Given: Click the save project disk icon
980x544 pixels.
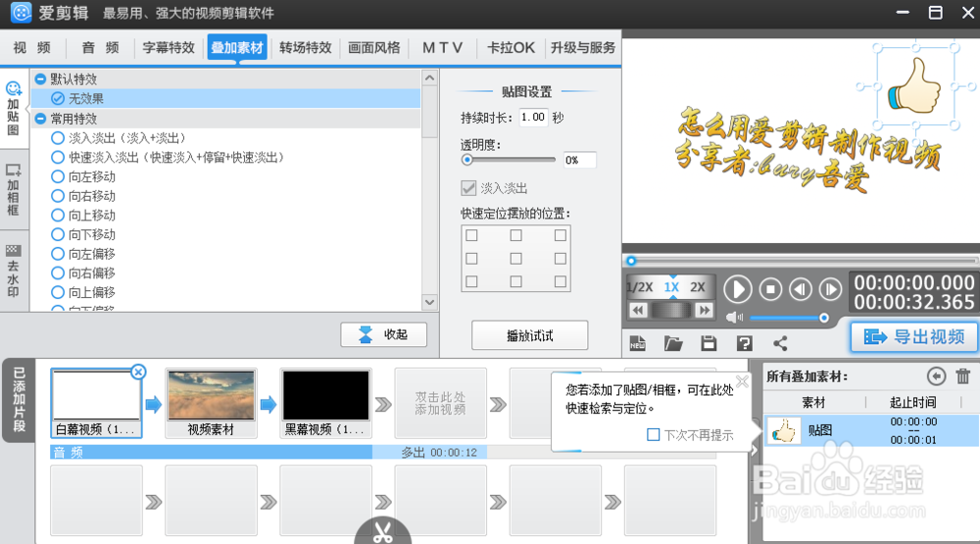Looking at the screenshot, I should 709,343.
